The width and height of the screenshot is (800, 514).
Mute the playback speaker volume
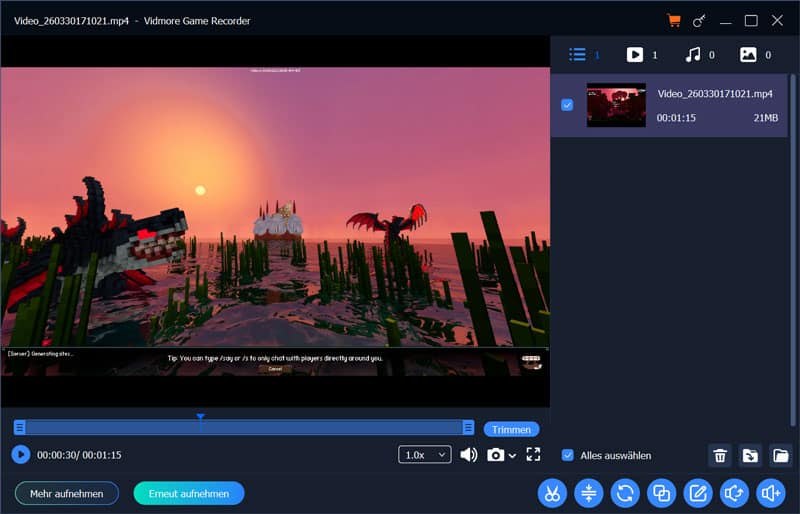click(x=468, y=455)
